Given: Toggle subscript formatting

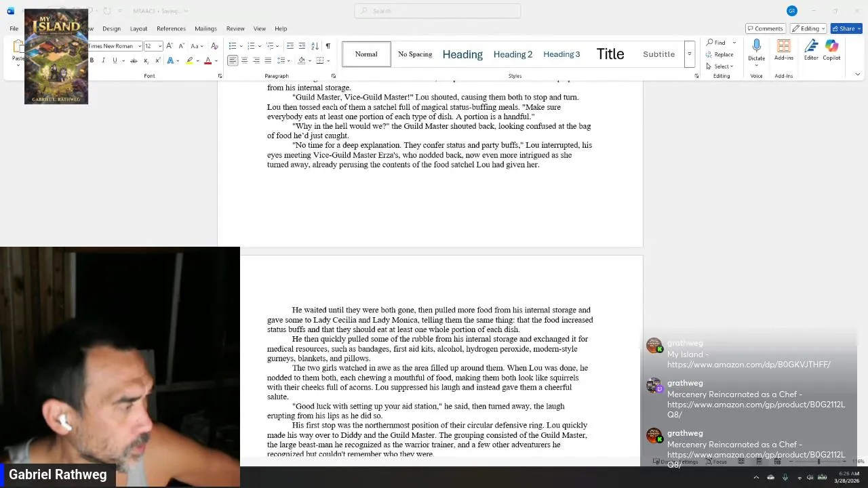Looking at the screenshot, I should [146, 60].
